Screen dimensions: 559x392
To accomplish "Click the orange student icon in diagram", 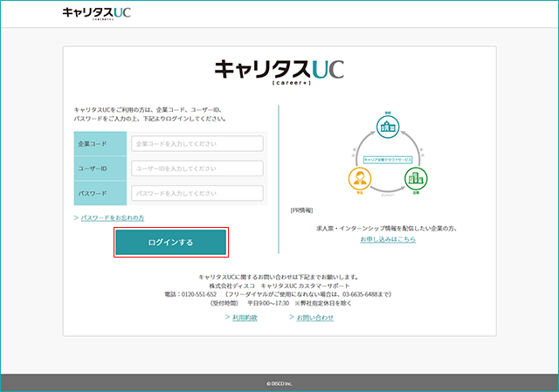I will point(360,178).
